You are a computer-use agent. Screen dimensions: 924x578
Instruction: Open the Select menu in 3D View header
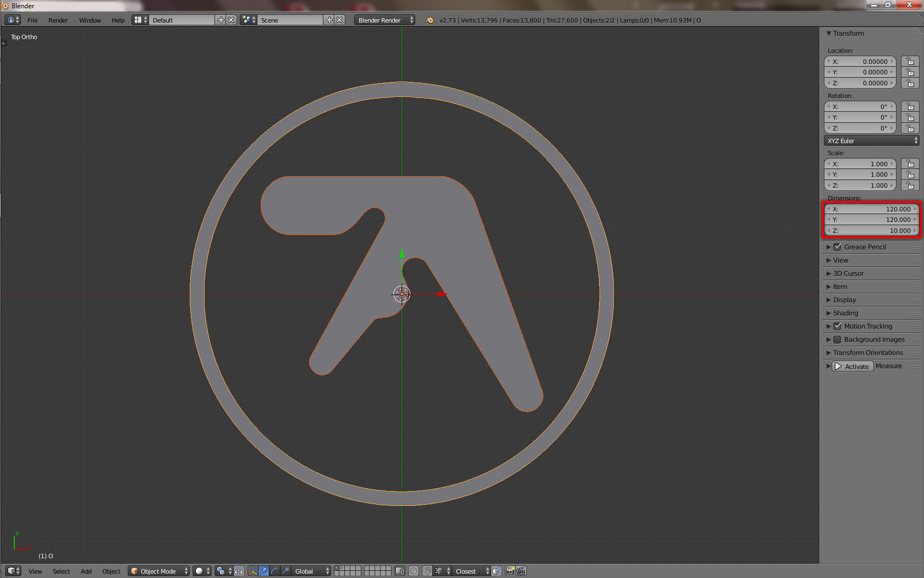(x=61, y=571)
